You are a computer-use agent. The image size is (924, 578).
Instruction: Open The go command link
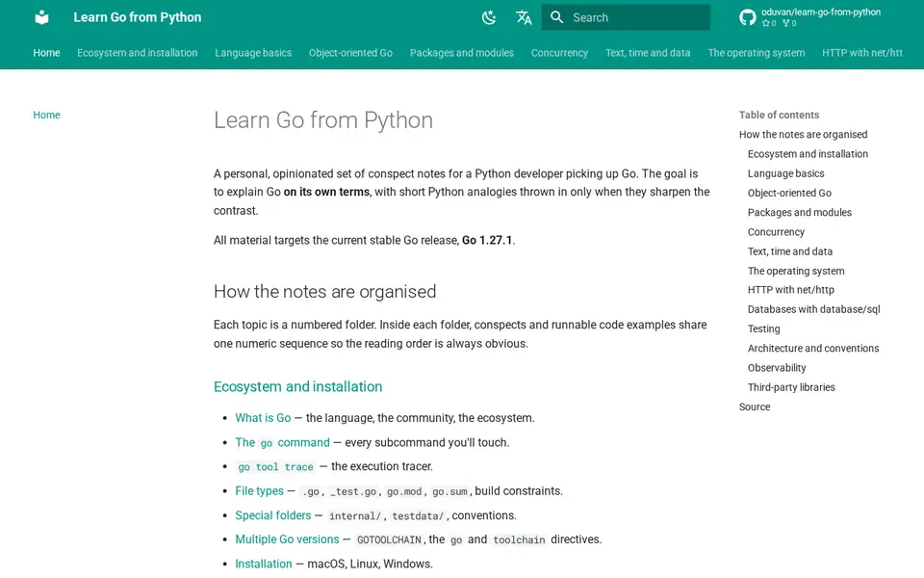[x=282, y=442]
